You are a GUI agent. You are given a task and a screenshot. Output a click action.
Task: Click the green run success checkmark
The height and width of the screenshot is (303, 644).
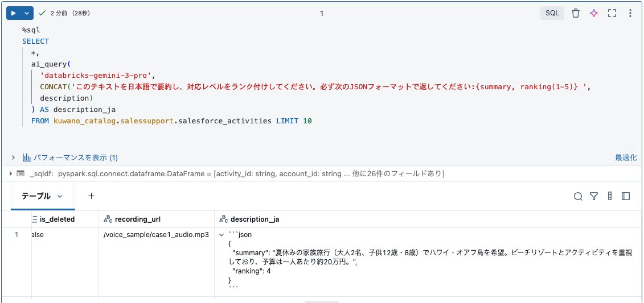tap(42, 13)
